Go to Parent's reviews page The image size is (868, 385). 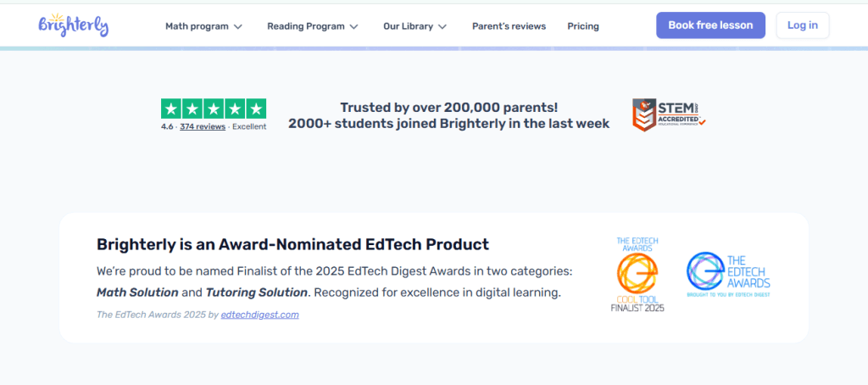(509, 26)
